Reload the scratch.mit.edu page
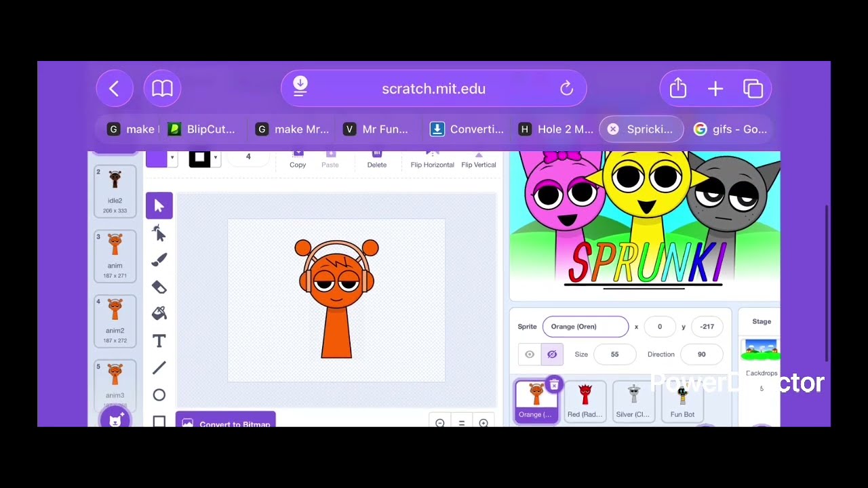The width and height of the screenshot is (868, 488). point(566,89)
